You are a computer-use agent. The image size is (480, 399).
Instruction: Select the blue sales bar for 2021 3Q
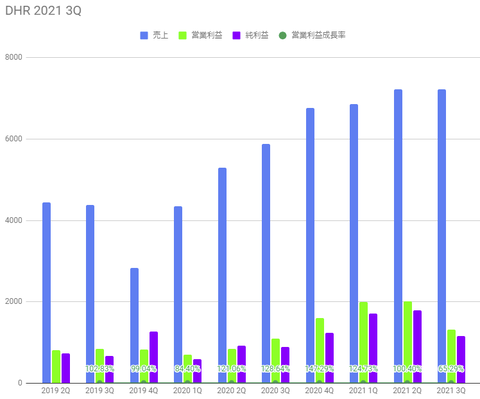click(442, 236)
